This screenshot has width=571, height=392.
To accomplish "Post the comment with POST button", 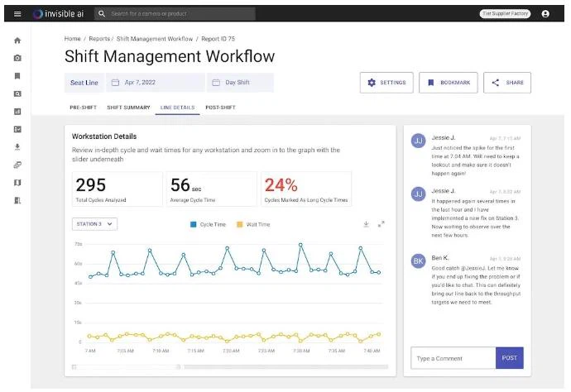I will 509,358.
